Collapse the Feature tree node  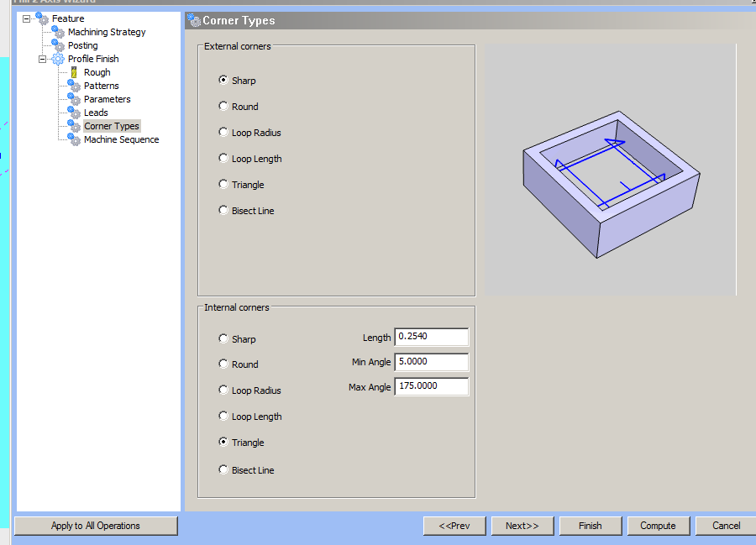pyautogui.click(x=26, y=18)
